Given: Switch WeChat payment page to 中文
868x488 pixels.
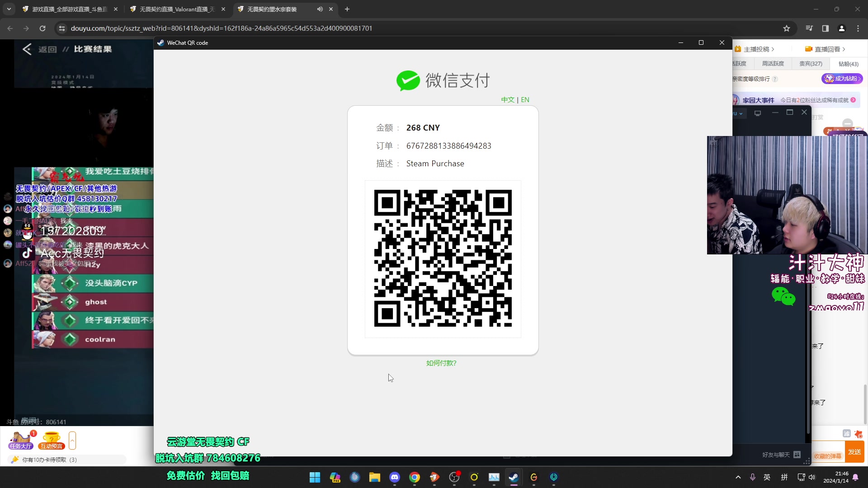Looking at the screenshot, I should click(508, 100).
